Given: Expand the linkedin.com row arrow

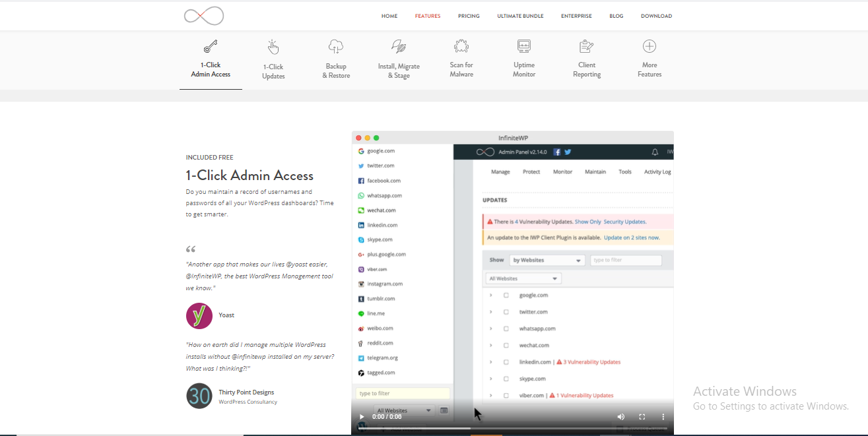Looking at the screenshot, I should [490, 362].
